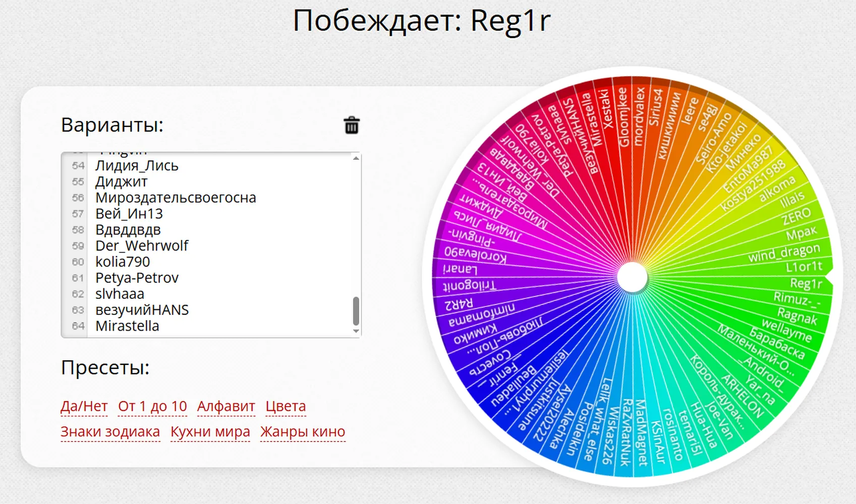
Task: Click the alkoma wheel segment
Action: [777, 189]
